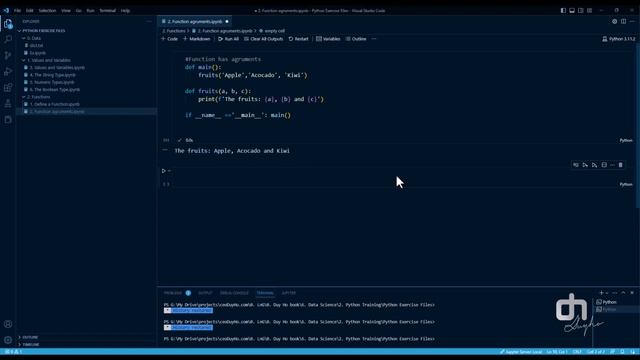Open the Selection menu
Screen dimensions: 640x360
click(x=47, y=11)
